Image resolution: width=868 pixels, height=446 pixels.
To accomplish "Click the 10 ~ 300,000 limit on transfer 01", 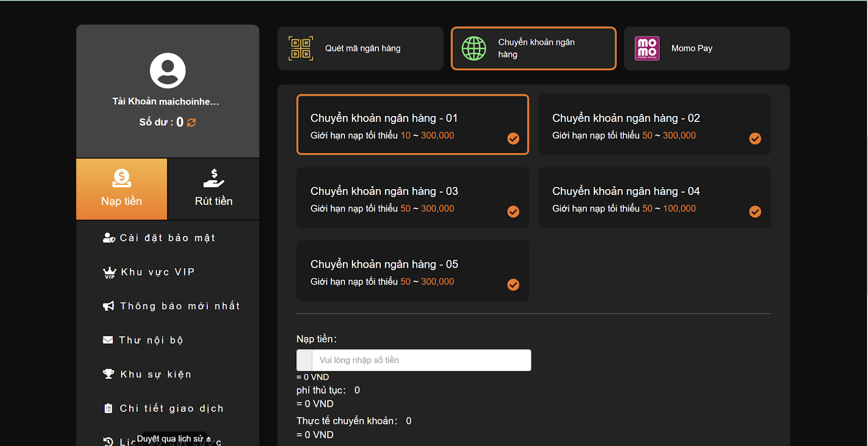I will click(427, 135).
